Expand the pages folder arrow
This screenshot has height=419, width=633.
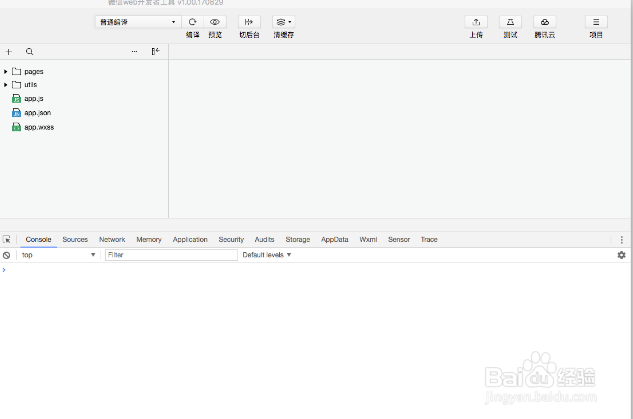pyautogui.click(x=6, y=71)
